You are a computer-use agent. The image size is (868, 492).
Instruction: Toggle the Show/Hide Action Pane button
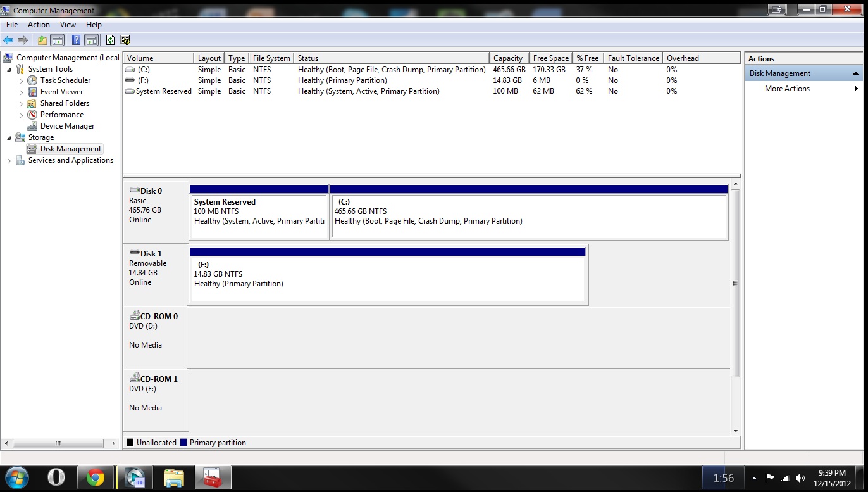coord(92,40)
